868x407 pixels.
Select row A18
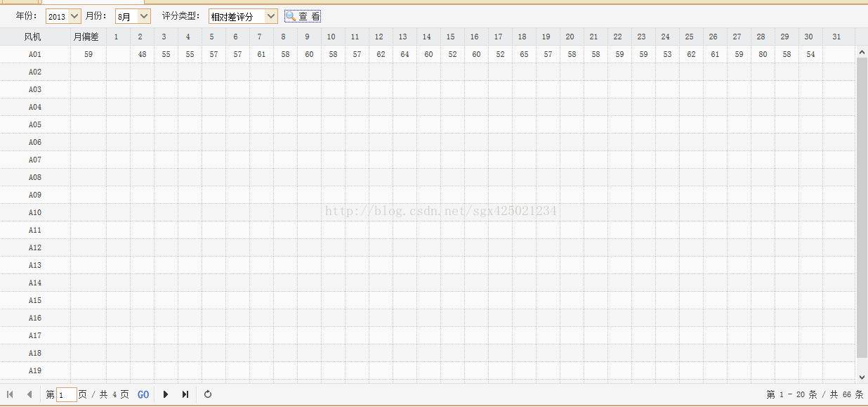click(x=428, y=353)
